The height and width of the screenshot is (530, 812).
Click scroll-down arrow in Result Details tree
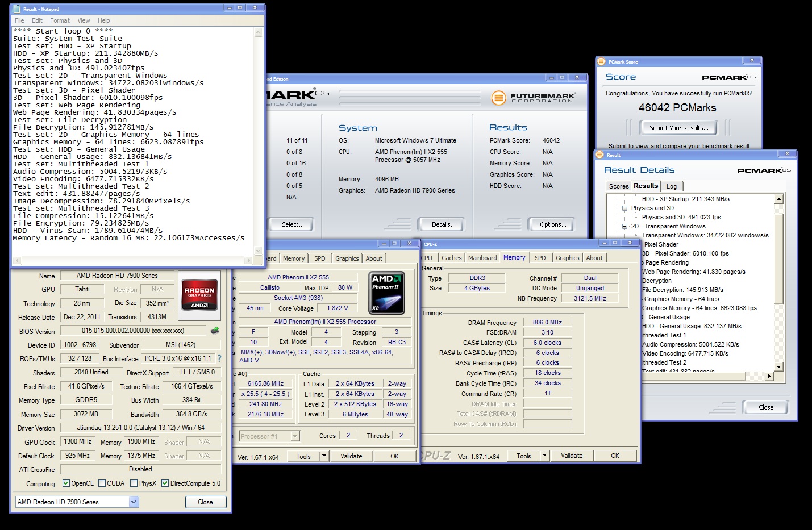[x=778, y=366]
